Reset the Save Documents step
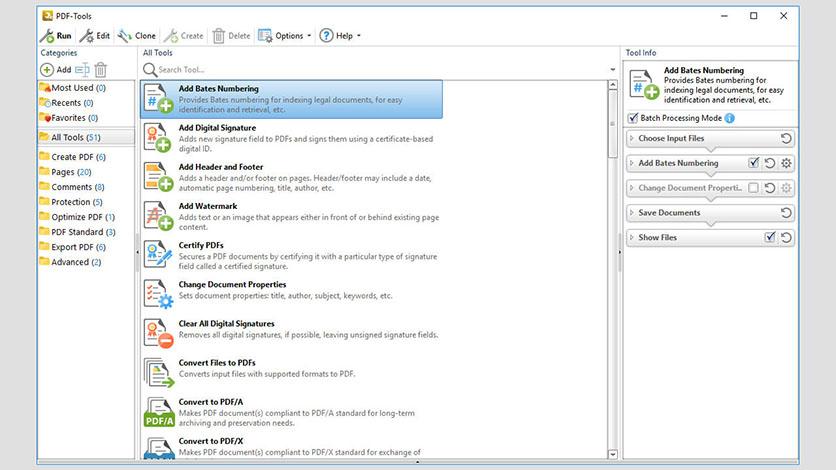The height and width of the screenshot is (470, 836). (786, 213)
